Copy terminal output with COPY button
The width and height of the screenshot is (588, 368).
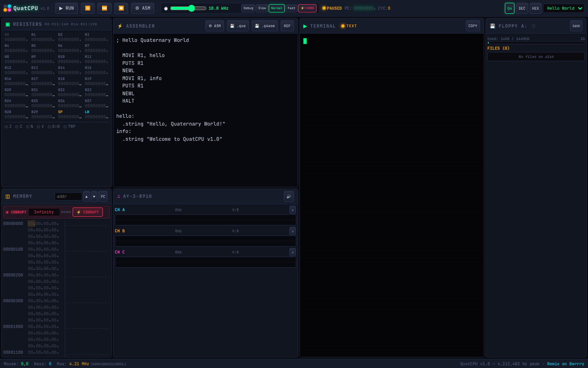point(473,26)
